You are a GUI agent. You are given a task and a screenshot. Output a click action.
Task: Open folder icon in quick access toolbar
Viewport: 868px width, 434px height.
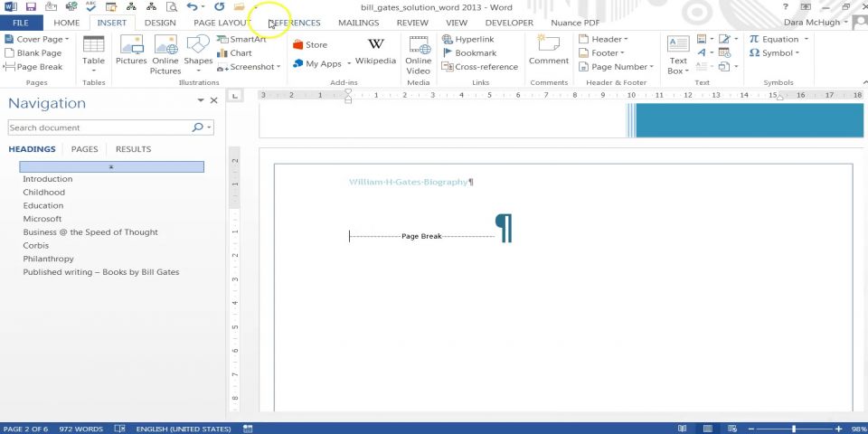tap(239, 7)
